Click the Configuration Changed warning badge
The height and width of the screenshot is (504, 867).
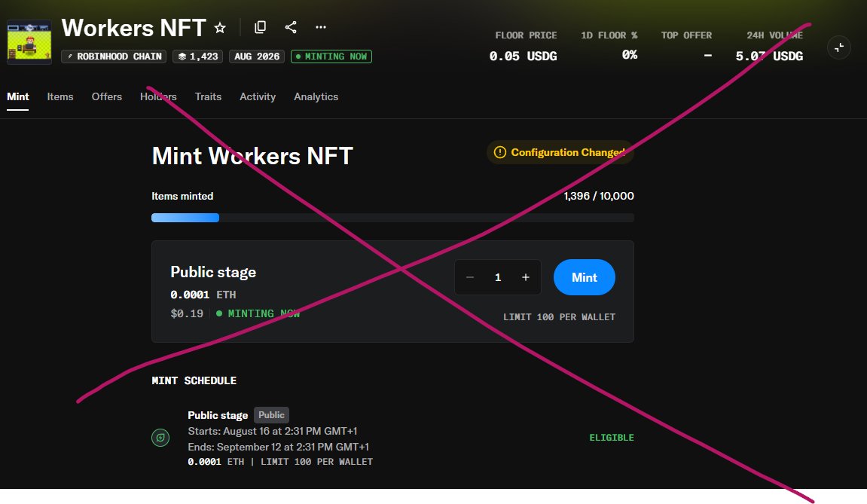pos(560,152)
